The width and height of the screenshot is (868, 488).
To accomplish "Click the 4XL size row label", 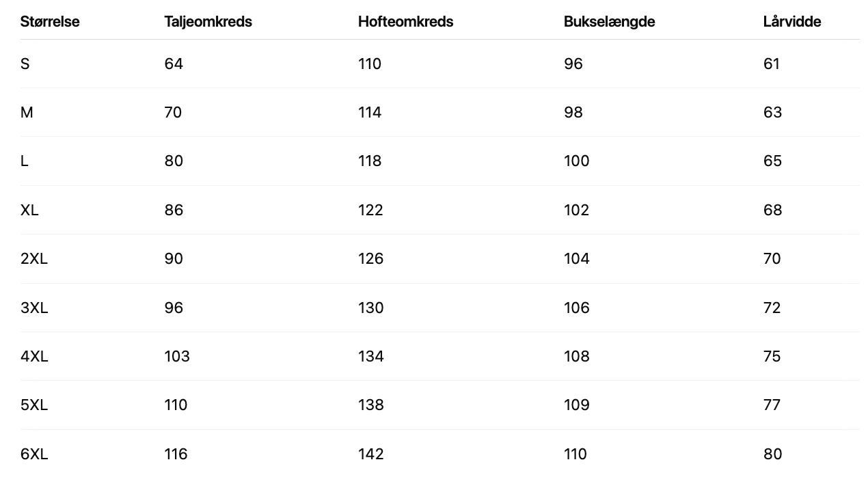I will [x=34, y=357].
